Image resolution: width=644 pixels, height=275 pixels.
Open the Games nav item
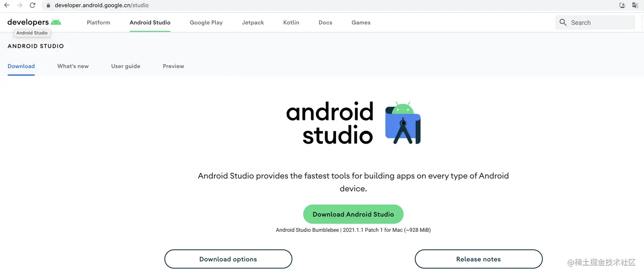pyautogui.click(x=361, y=23)
